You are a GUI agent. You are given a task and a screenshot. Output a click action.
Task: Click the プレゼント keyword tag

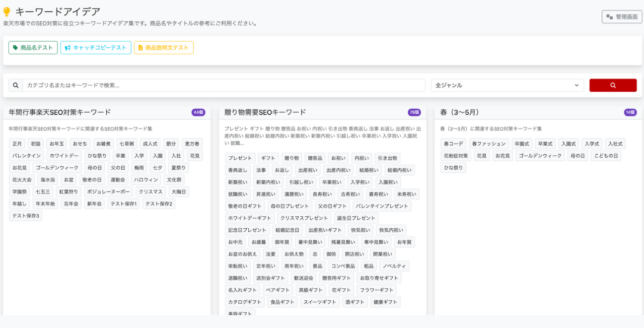point(240,158)
